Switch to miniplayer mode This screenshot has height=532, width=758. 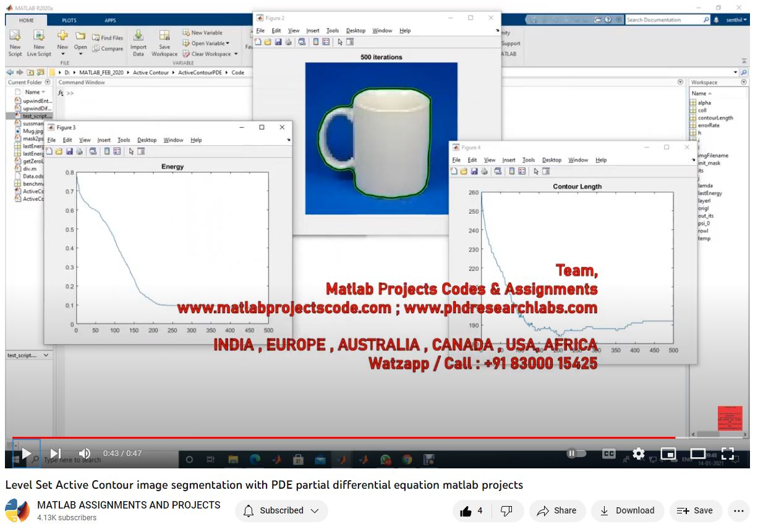pyautogui.click(x=668, y=454)
